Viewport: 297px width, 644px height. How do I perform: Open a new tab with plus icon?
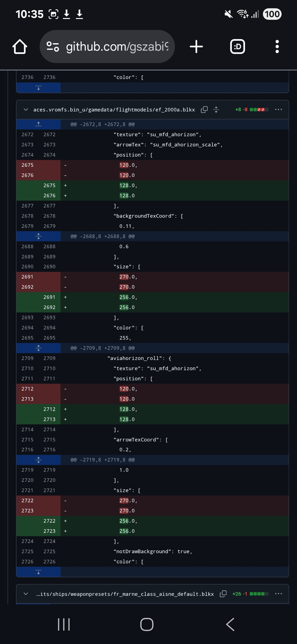pos(196,47)
